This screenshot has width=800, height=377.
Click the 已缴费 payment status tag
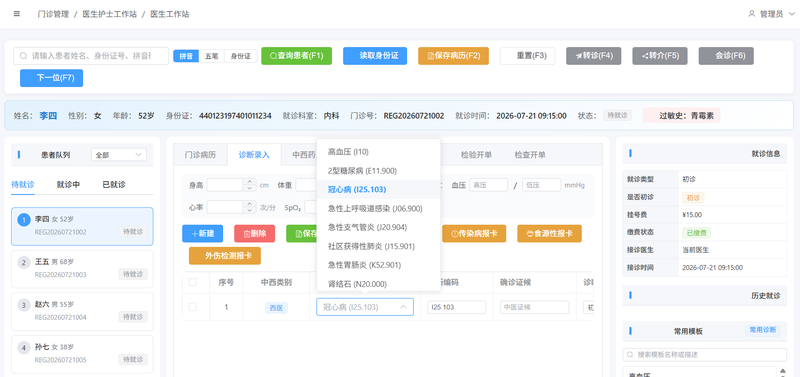(696, 233)
